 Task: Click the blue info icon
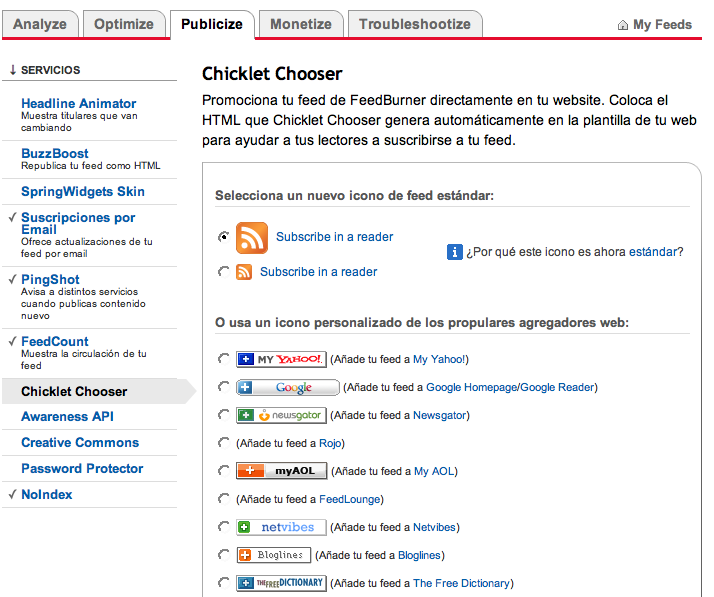coord(454,252)
